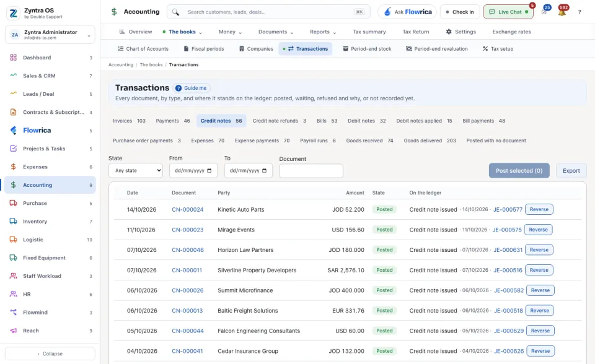Viewport: 595px width, 364px height.
Task: Reverse the Mirage Events credit note
Action: [x=538, y=230]
